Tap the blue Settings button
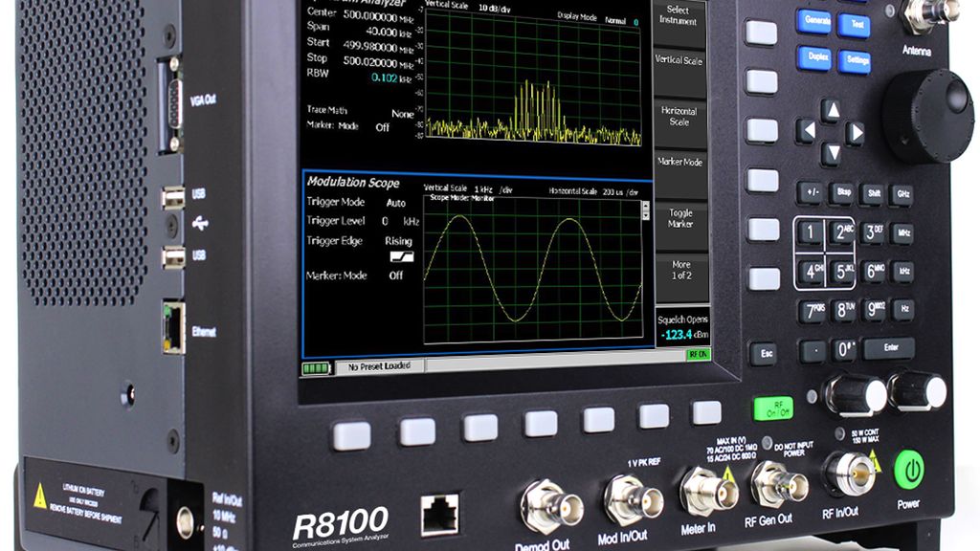980x551 pixels. pos(855,61)
